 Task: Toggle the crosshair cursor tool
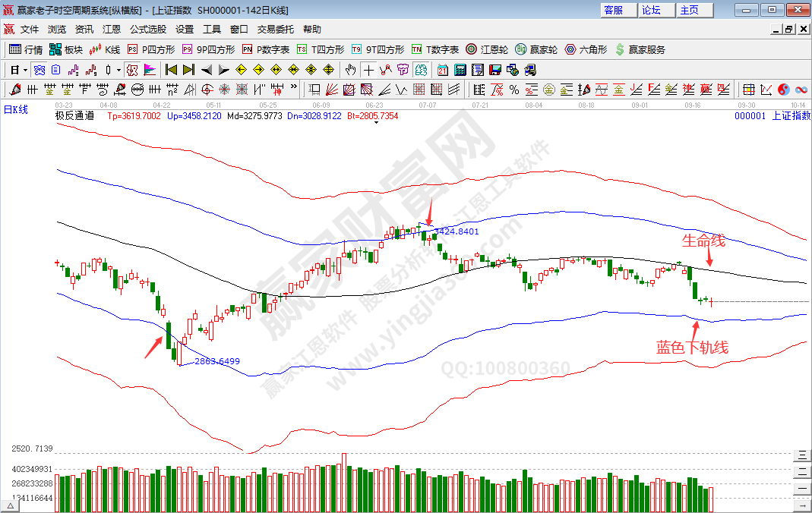point(368,70)
